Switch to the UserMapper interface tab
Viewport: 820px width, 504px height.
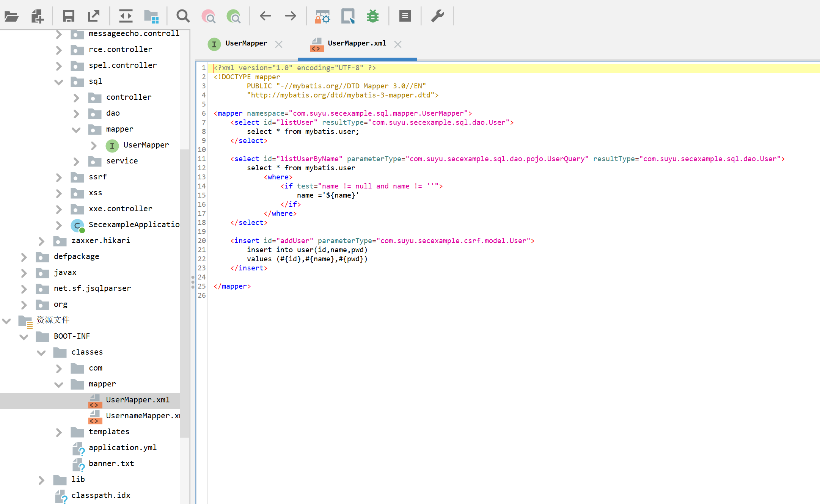(x=246, y=44)
